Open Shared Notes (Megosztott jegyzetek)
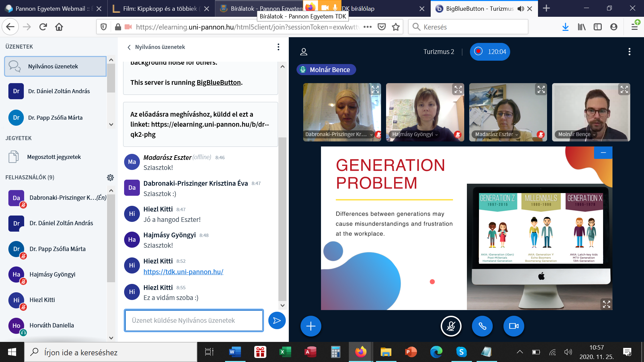644x362 pixels. pos(54,157)
